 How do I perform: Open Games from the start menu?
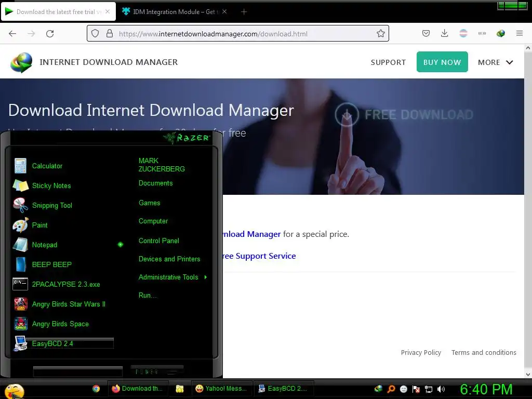pos(149,203)
